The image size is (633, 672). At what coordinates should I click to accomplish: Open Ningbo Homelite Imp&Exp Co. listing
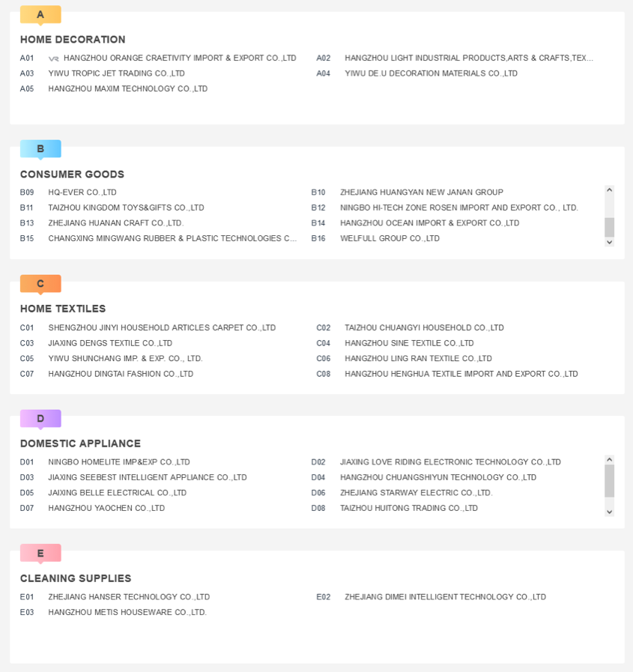point(119,462)
